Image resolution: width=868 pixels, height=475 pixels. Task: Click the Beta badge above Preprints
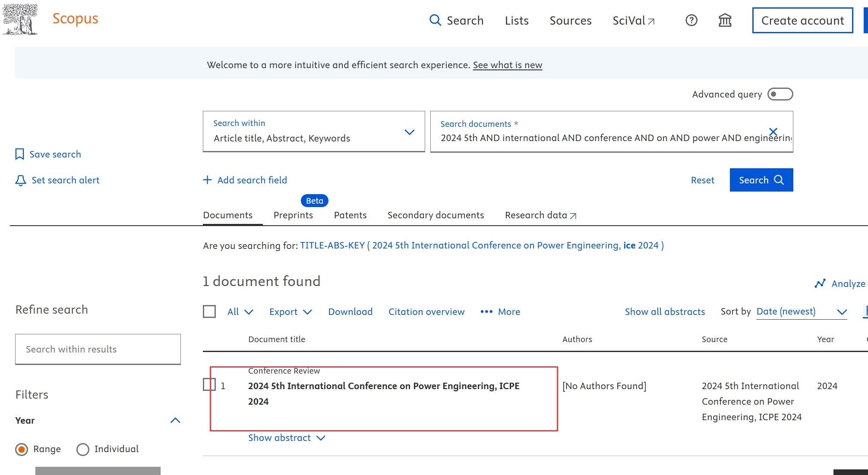tap(315, 201)
